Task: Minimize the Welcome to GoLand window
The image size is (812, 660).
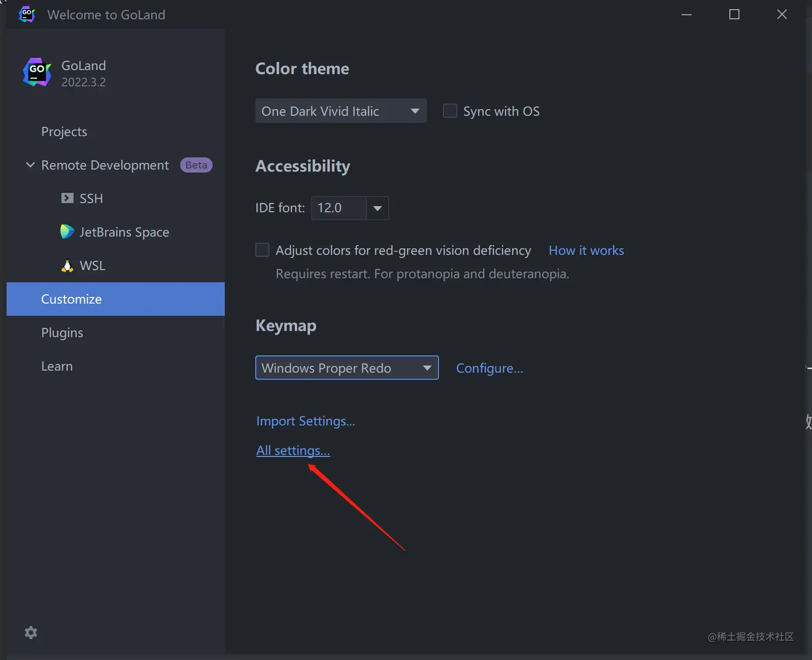Action: point(686,14)
